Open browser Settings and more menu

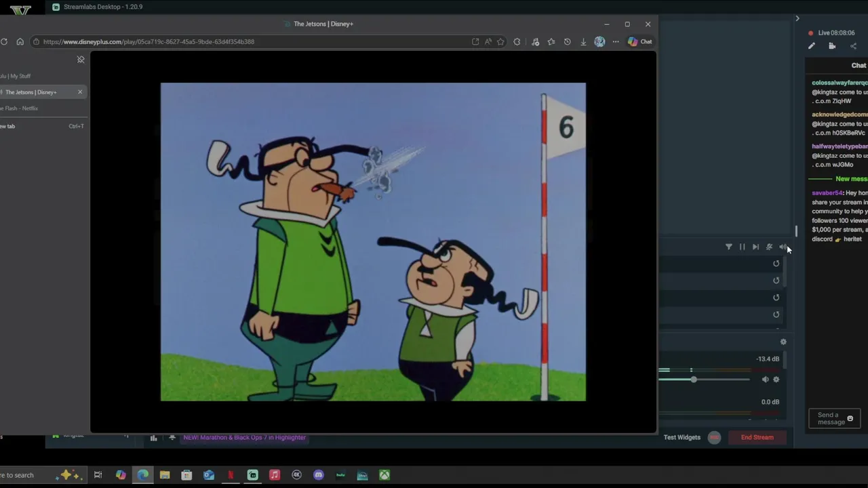[616, 42]
